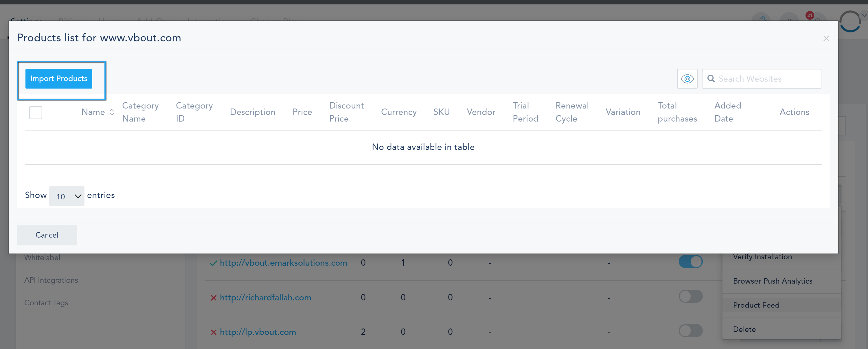Click the Cancel button
This screenshot has width=868, height=349.
pos(47,235)
